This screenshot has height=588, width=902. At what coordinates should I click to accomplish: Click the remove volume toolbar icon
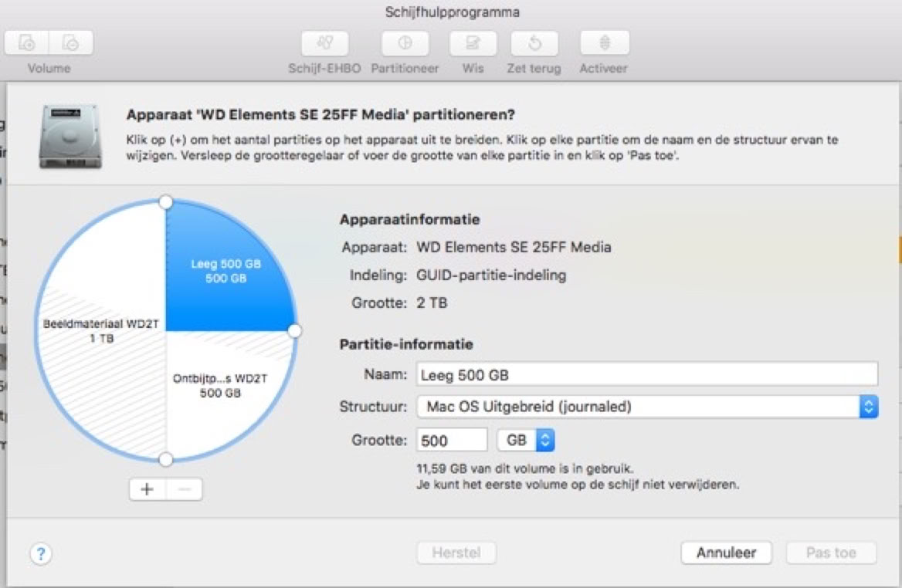click(x=71, y=43)
